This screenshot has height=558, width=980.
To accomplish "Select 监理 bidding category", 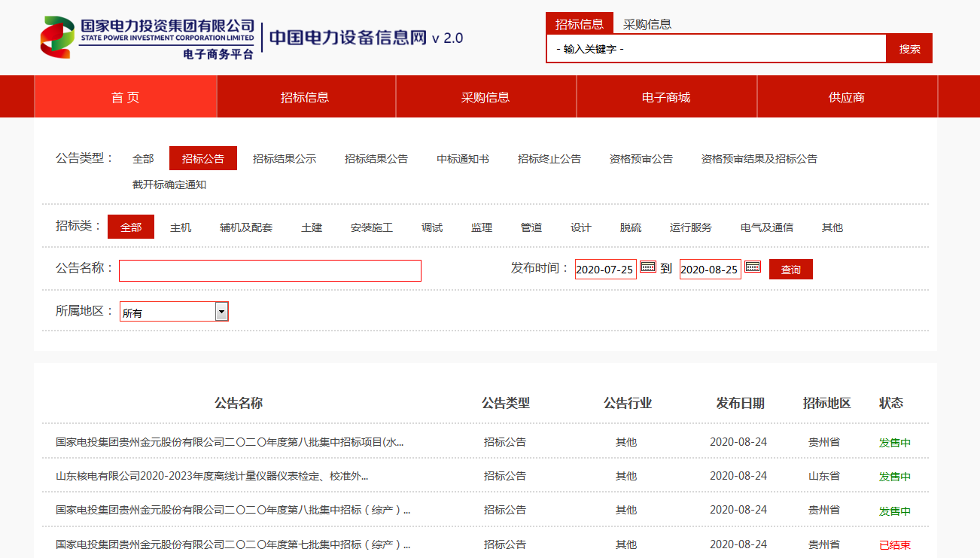I will coord(482,227).
